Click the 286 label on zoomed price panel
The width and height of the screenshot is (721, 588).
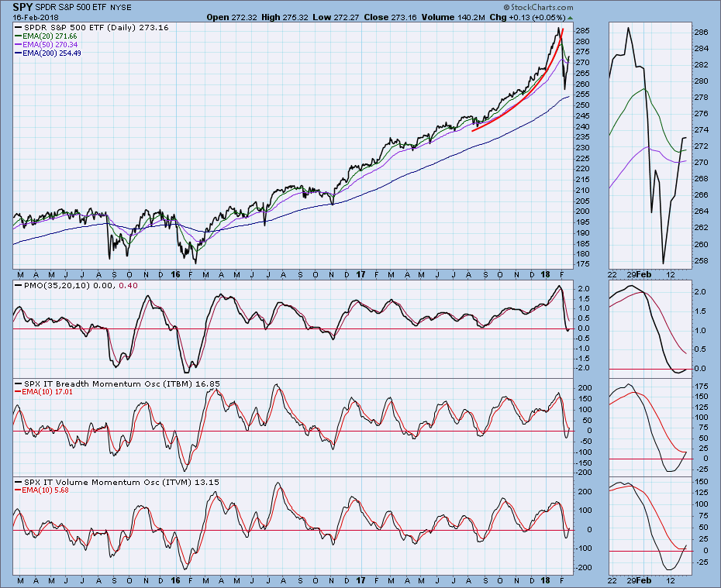click(701, 33)
